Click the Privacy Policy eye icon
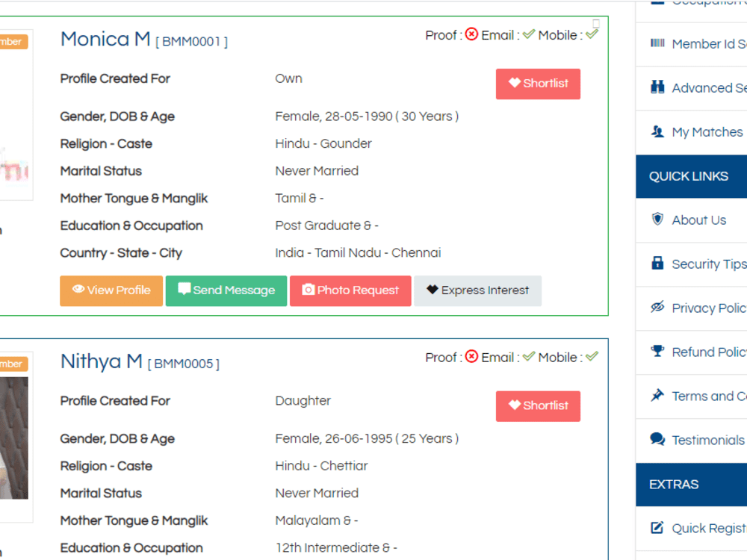747x560 pixels. [x=658, y=308]
